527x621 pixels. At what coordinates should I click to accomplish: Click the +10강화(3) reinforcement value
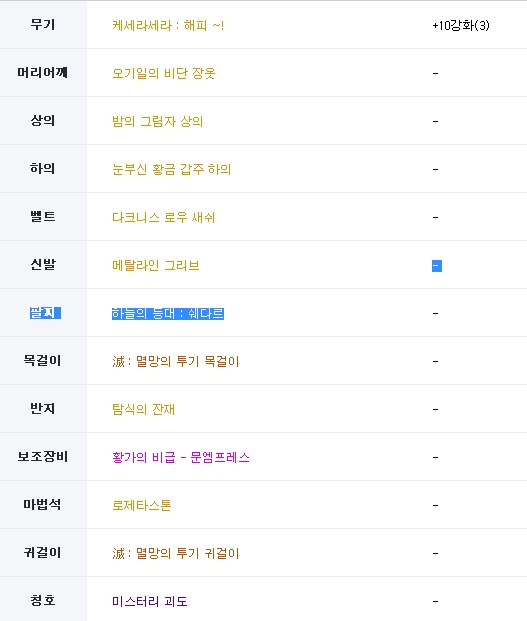pyautogui.click(x=461, y=26)
